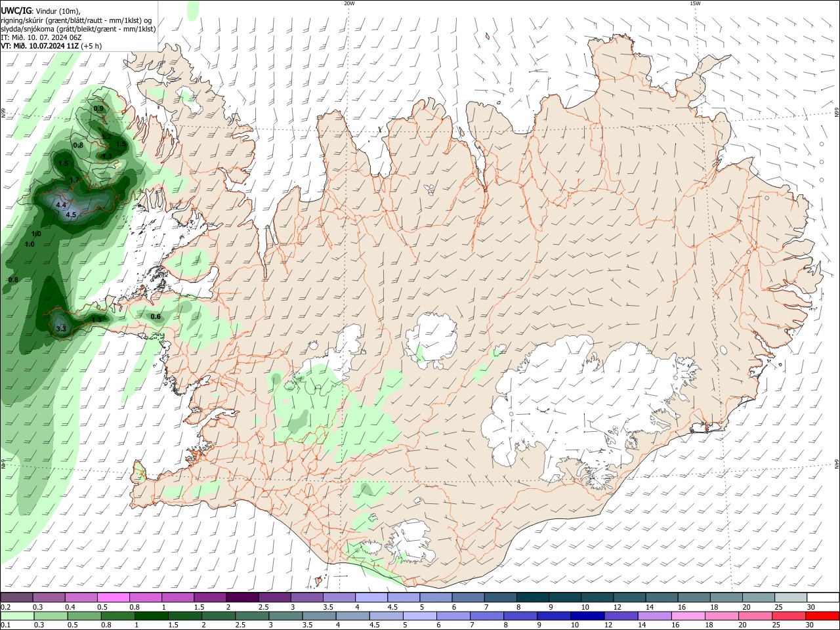Click the white Mýrdalsjökull glacier near the south coast
This screenshot has width=840, height=630.
pos(409,541)
